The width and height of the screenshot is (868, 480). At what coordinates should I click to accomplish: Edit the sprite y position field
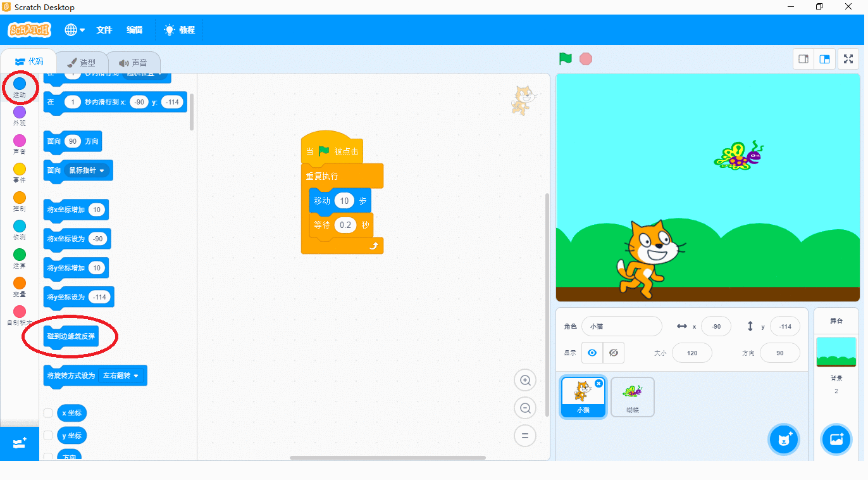[x=785, y=327]
